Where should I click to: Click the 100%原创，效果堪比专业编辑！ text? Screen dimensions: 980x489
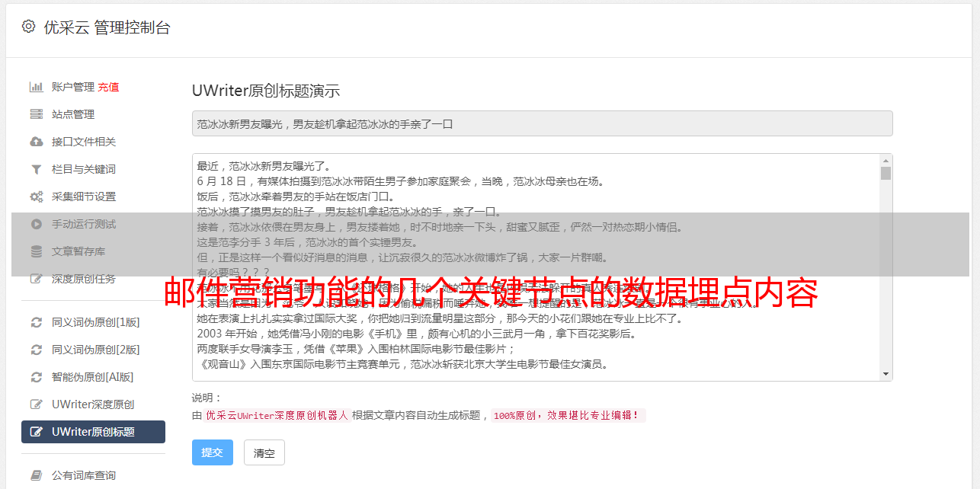(567, 416)
